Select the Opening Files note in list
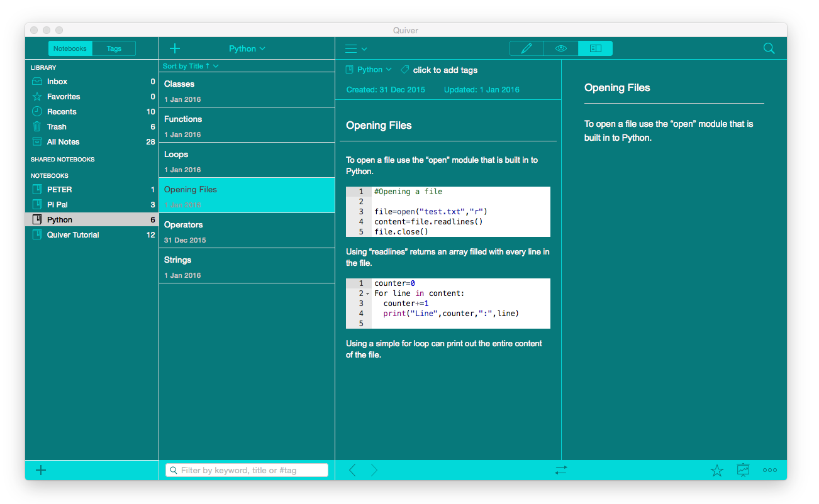This screenshot has width=819, height=504. pyautogui.click(x=247, y=195)
